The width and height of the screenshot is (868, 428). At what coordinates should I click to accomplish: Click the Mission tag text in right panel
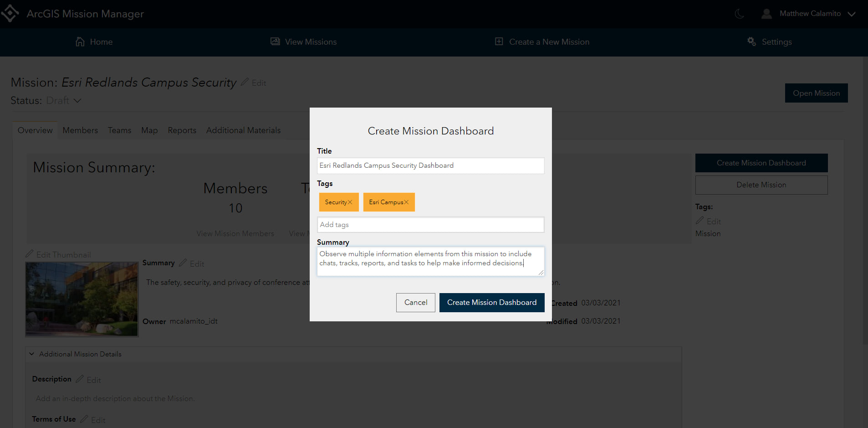click(x=708, y=233)
